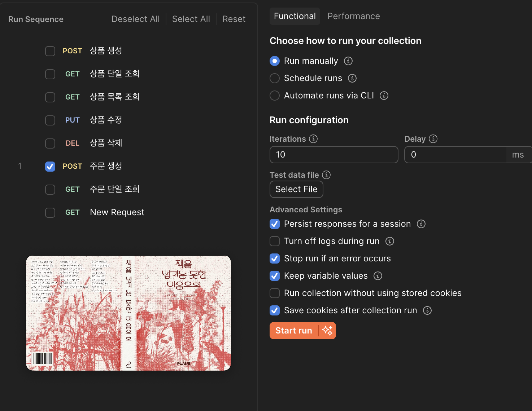Click the 상품 삭제 request name
532x411 pixels.
(106, 143)
